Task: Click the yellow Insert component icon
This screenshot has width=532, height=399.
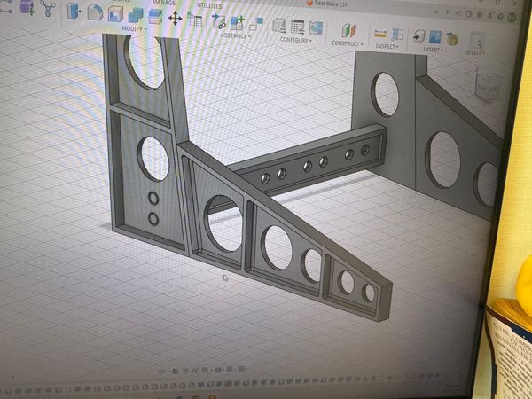Action: [452, 39]
